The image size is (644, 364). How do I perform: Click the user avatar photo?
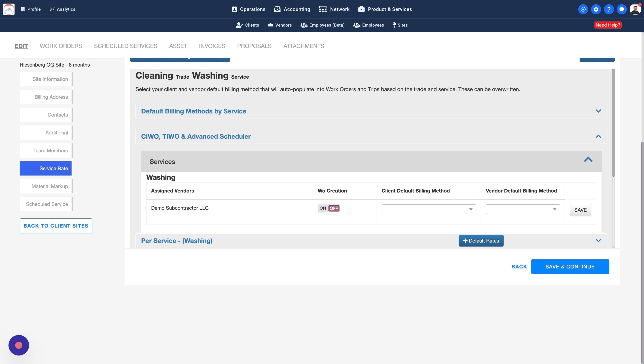pyautogui.click(x=635, y=9)
